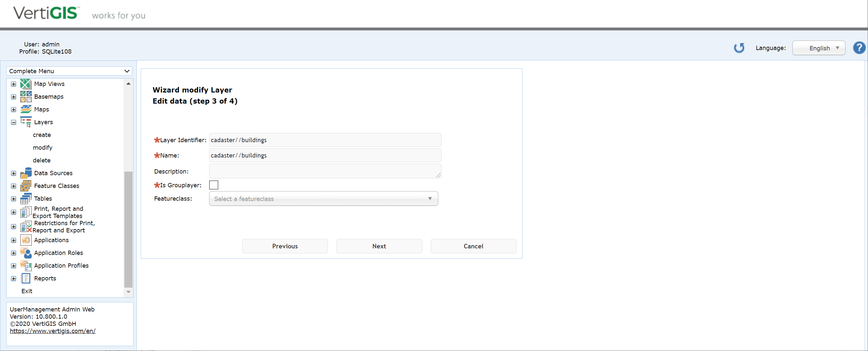Click the Layers icon in the sidebar
The height and width of the screenshot is (351, 868).
pos(26,122)
